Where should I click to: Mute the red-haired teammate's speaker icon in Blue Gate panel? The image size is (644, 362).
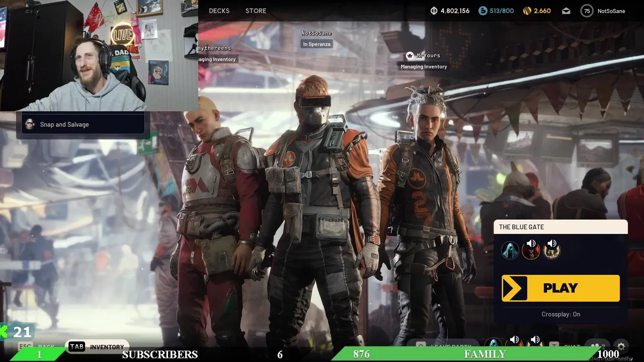531,244
